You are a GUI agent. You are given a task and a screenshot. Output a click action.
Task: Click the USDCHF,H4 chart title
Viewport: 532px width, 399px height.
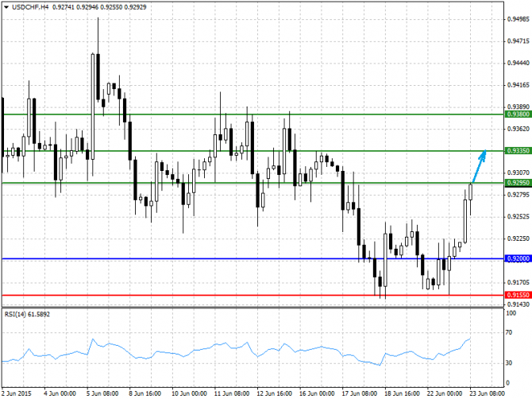30,7
